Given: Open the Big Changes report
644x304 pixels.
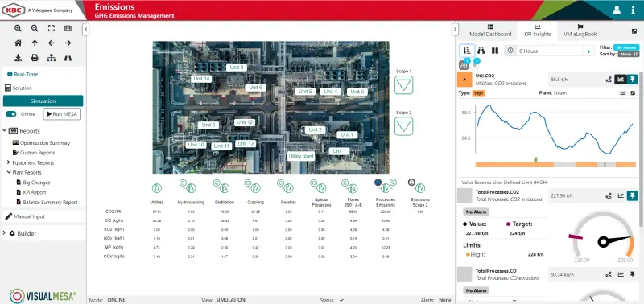Looking at the screenshot, I should (x=33, y=183).
